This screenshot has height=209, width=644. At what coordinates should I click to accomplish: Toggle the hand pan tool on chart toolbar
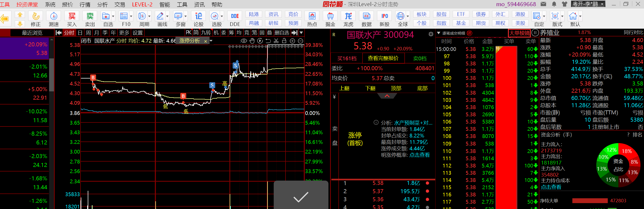(x=252, y=41)
